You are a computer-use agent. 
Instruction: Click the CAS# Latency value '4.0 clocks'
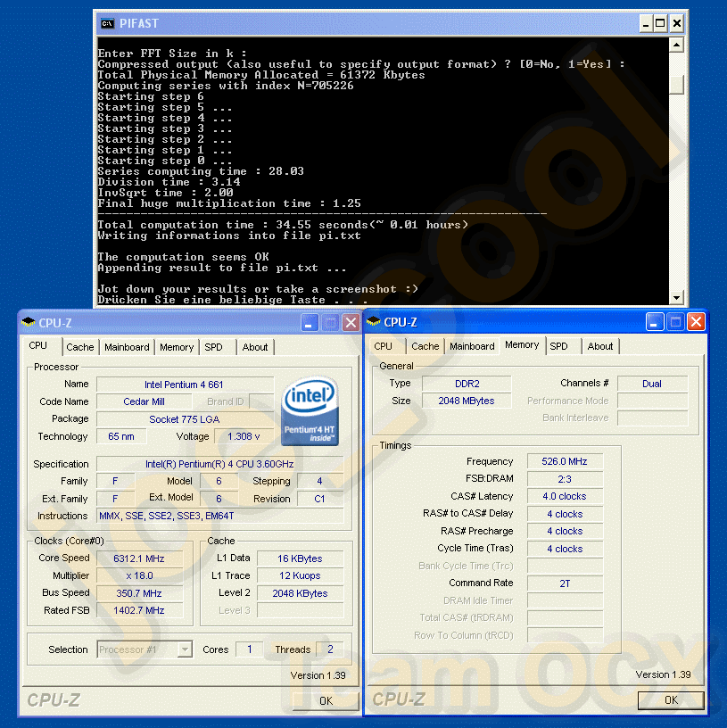pyautogui.click(x=565, y=496)
